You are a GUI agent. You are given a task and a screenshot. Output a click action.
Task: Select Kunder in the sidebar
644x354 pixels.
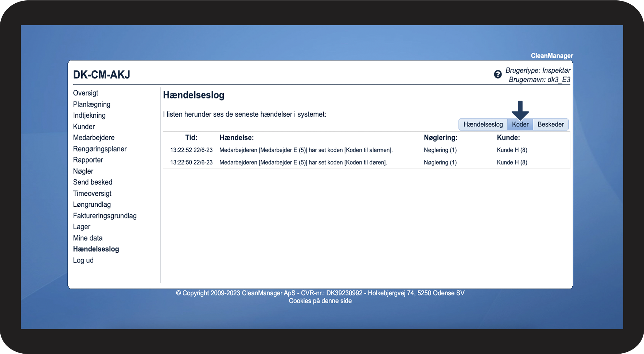click(84, 127)
